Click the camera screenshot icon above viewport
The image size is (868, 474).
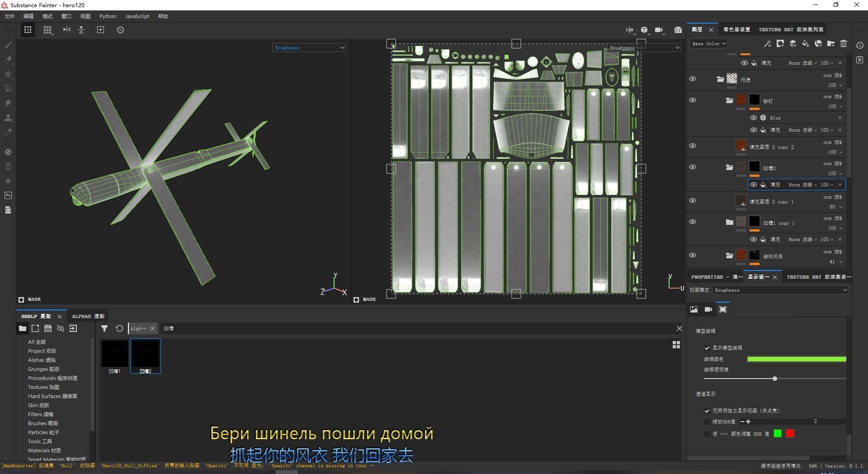(x=678, y=30)
